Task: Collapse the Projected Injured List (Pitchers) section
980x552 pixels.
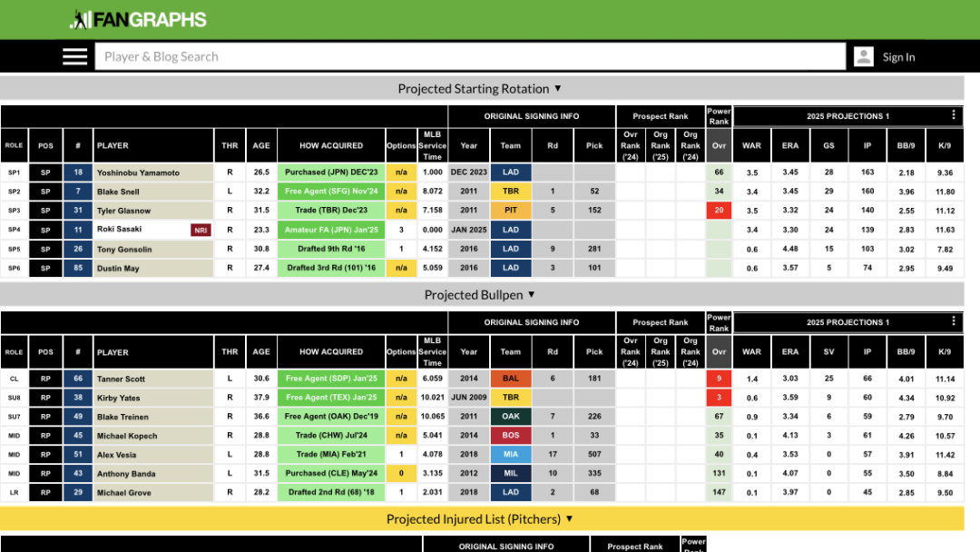Action: (x=480, y=519)
